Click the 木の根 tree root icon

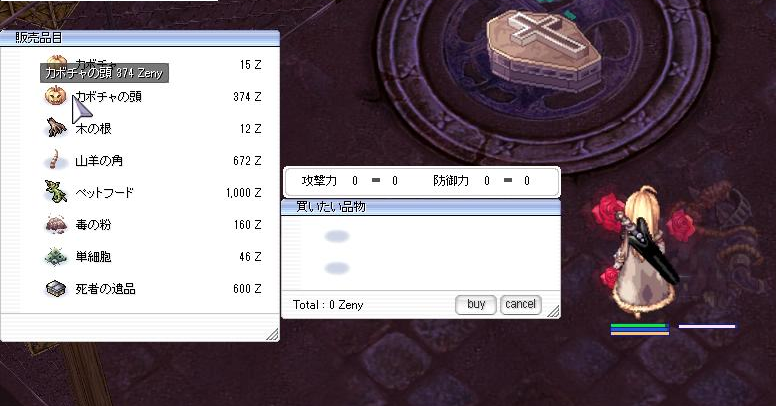pos(56,129)
